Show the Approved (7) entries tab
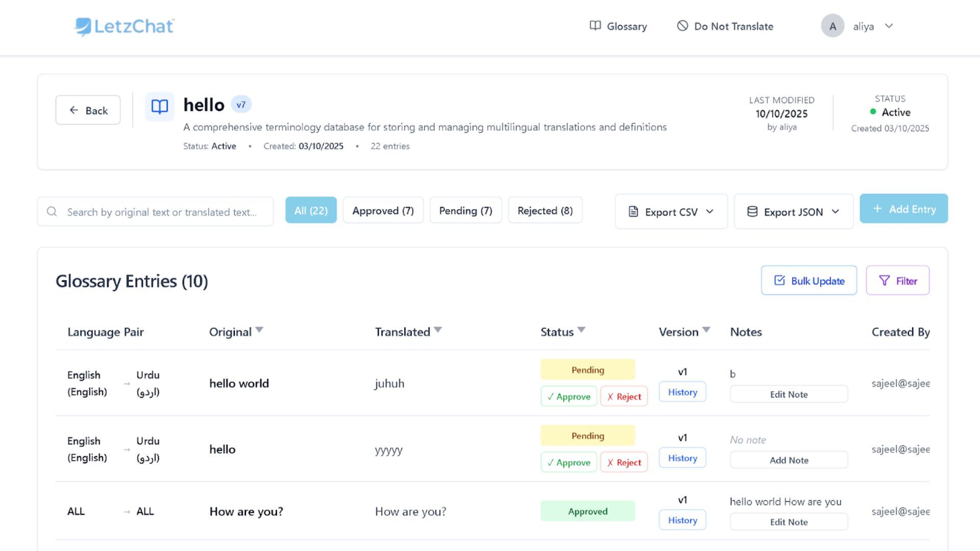The width and height of the screenshot is (980, 551). 383,211
